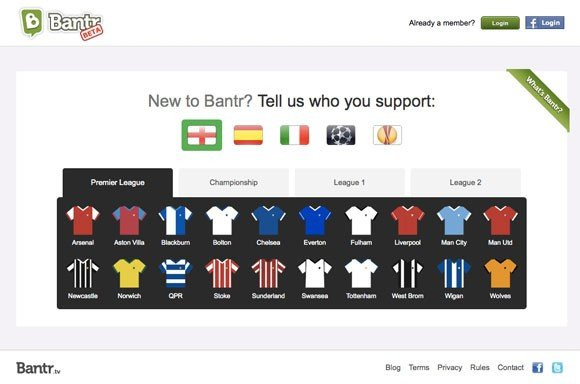Open the Facebook icon in footer
580x384 pixels.
pos(537,368)
